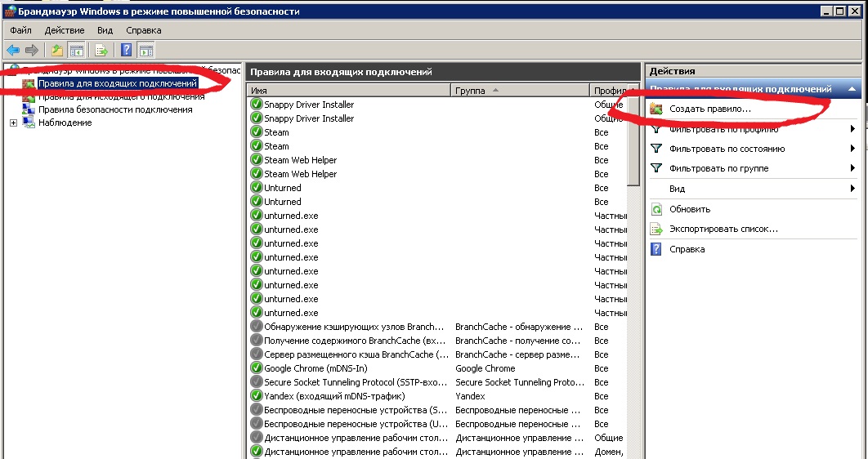Click the green check icon of Google Chrome (mDNS-In)
Screen dimensions: 868x459
257,368
